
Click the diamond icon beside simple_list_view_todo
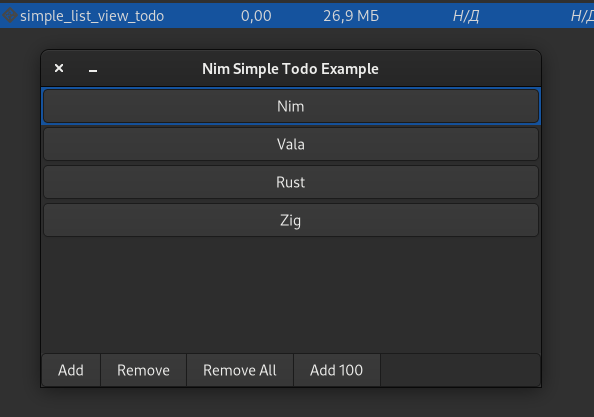click(x=9, y=16)
